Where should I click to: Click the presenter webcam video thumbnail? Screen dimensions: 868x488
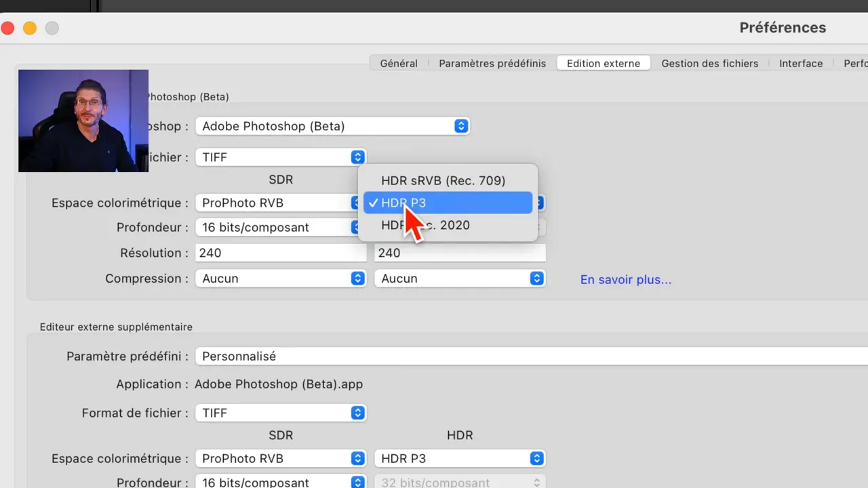pos(83,121)
